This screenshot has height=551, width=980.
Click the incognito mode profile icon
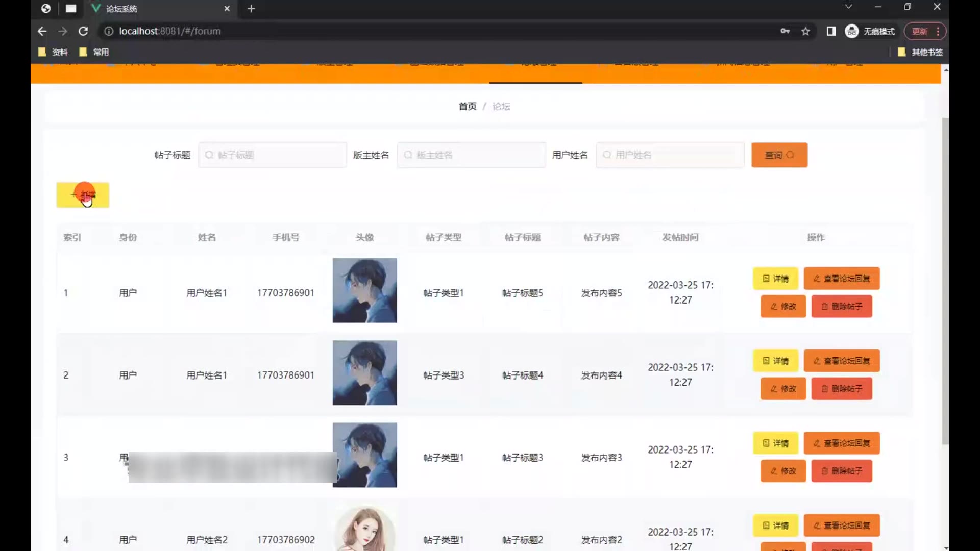point(851,31)
